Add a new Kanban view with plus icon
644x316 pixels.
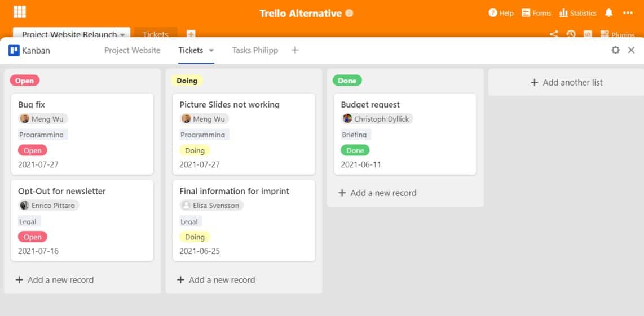click(x=295, y=50)
